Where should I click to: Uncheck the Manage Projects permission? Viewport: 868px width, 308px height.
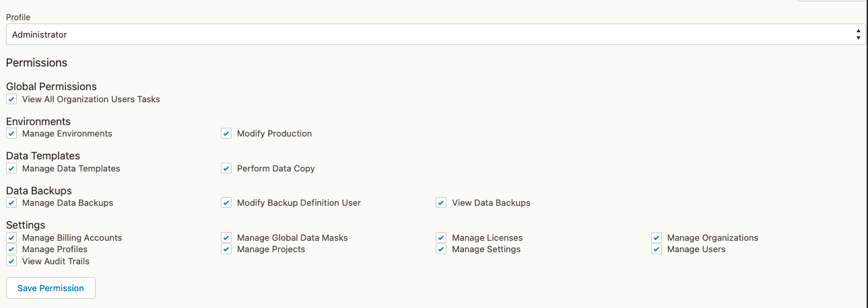226,249
